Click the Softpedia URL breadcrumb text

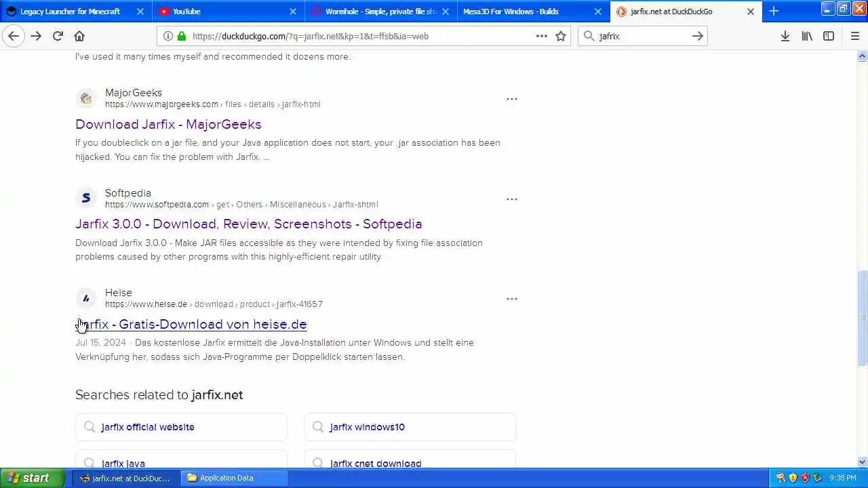tap(241, 205)
